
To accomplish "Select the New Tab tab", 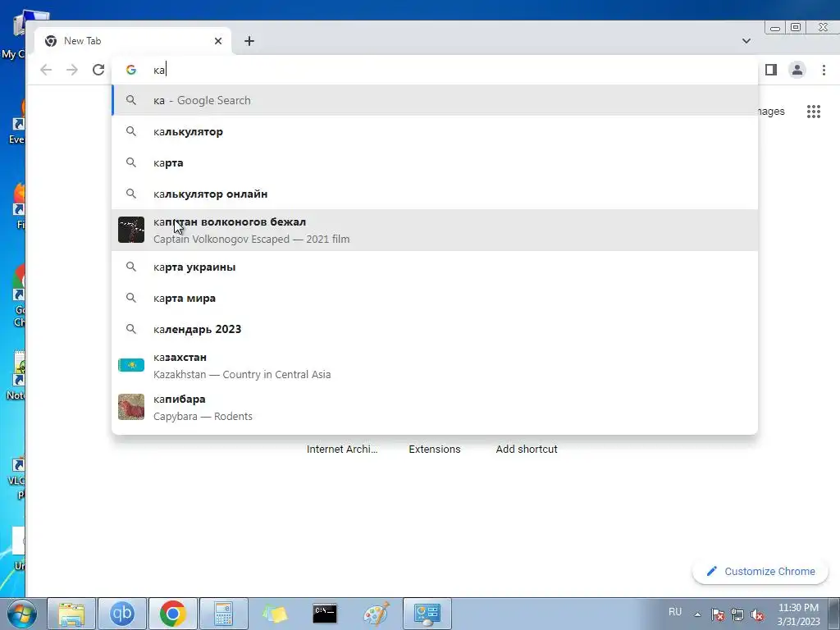I will tap(133, 41).
